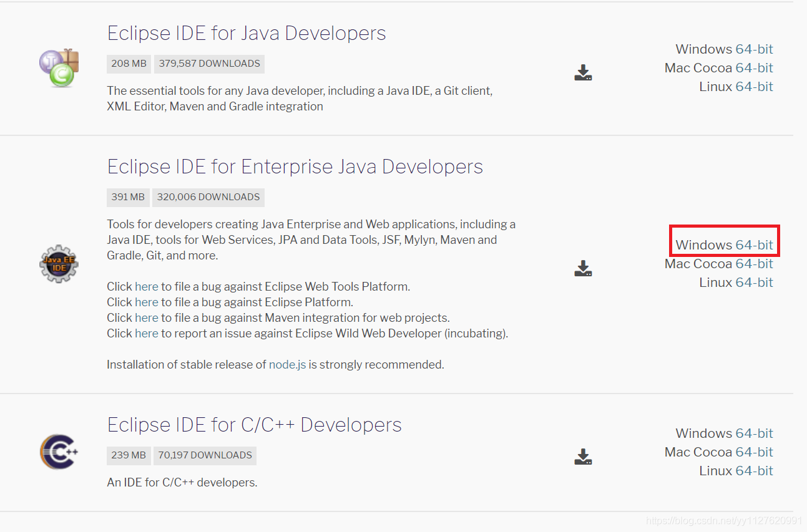Click the download icon for Java Developers package

click(x=583, y=72)
